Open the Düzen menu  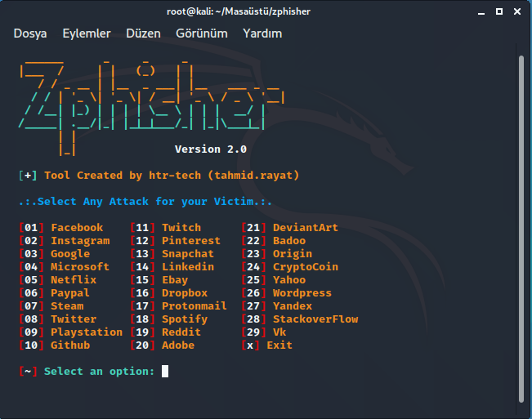click(x=143, y=33)
